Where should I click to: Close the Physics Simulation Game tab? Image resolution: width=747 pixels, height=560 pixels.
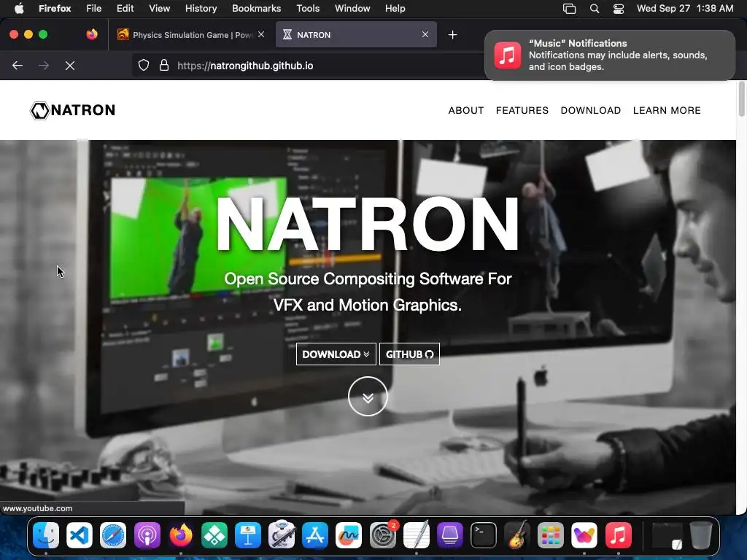[x=261, y=34]
